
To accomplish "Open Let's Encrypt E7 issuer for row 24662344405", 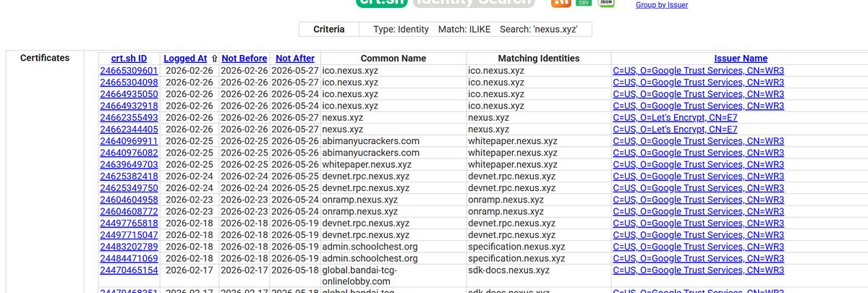I will tap(675, 129).
